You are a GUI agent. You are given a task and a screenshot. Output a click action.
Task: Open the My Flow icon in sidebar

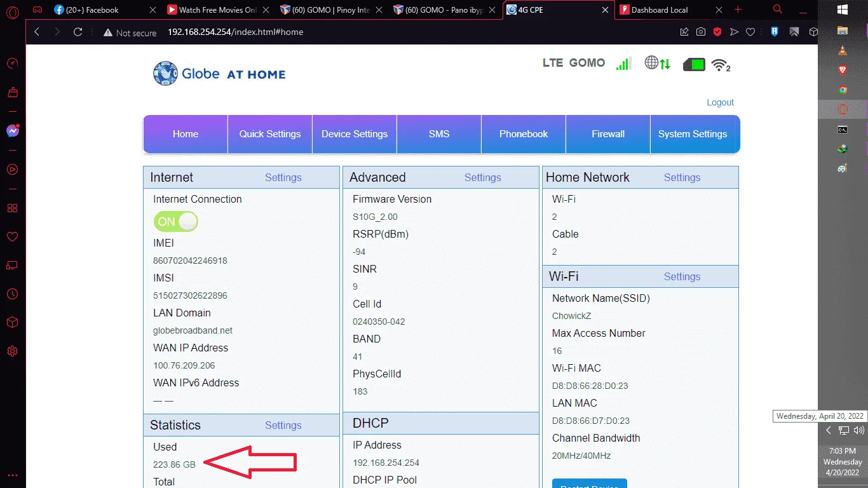click(x=12, y=265)
